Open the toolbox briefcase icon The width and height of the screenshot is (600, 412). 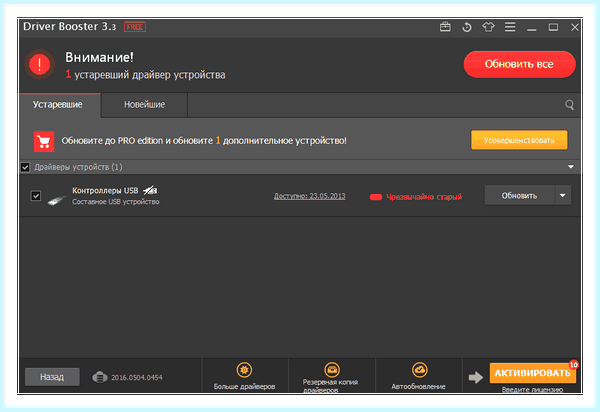(x=445, y=27)
